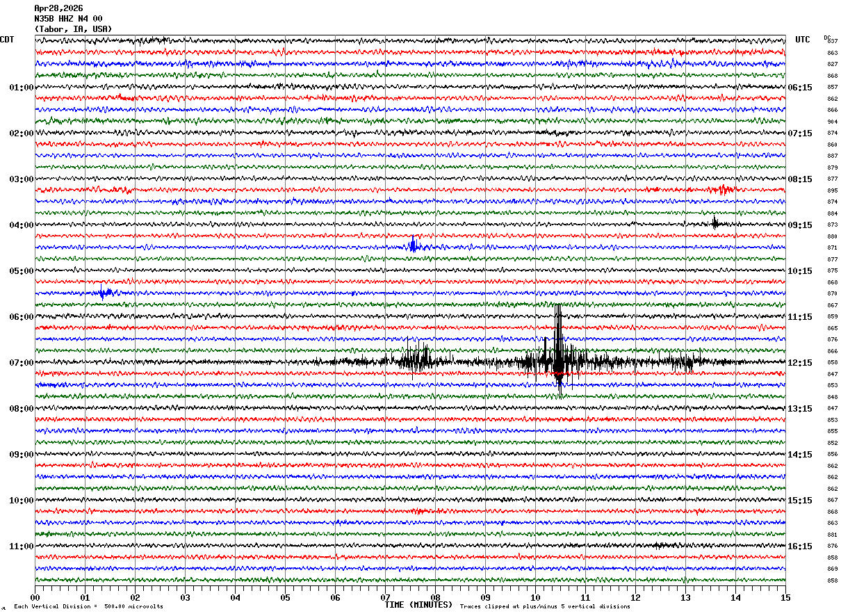Image resolution: width=841 pixels, height=616 pixels.
Task: Click the DC value 871
Action: pos(832,248)
